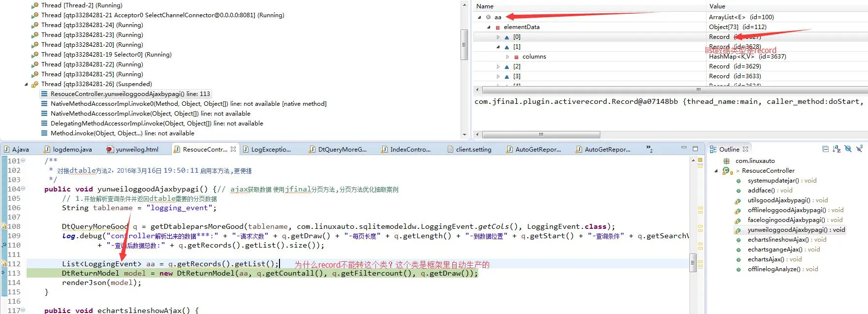Click warning marker at line 112

[x=3, y=264]
